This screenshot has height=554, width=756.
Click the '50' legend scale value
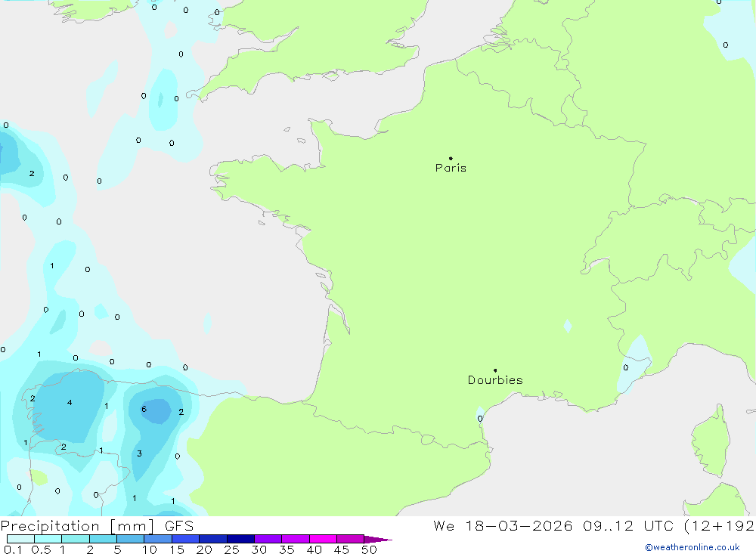coord(369,549)
